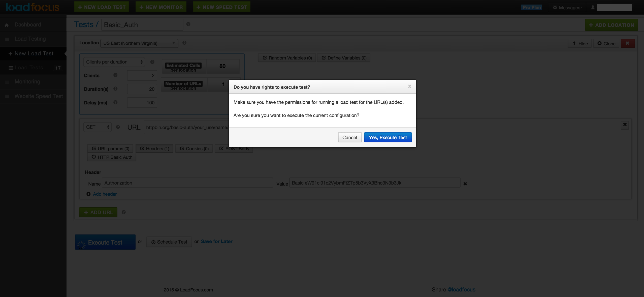Open help tooltip next to Clients field
Screen dimensions: 644x297
[115, 75]
